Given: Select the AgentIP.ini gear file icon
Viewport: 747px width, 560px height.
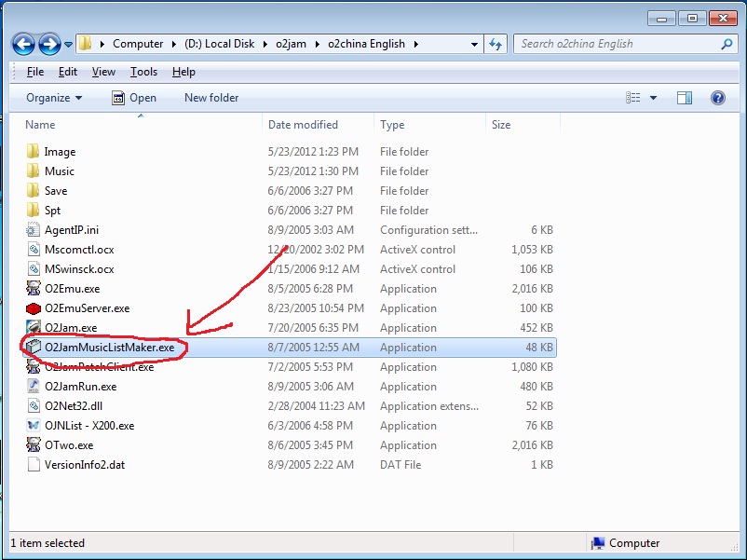Looking at the screenshot, I should pos(34,230).
